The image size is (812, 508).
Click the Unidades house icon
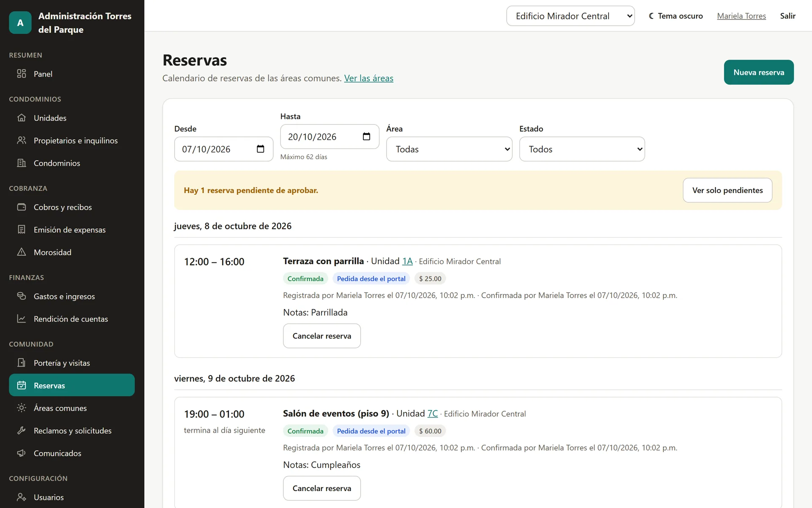coord(22,118)
